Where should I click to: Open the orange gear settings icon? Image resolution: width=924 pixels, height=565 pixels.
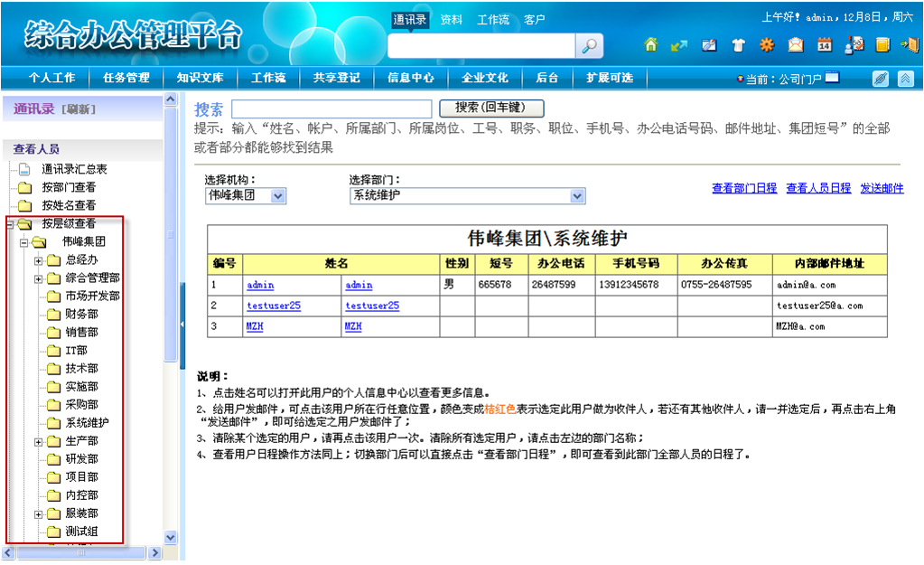pos(767,45)
